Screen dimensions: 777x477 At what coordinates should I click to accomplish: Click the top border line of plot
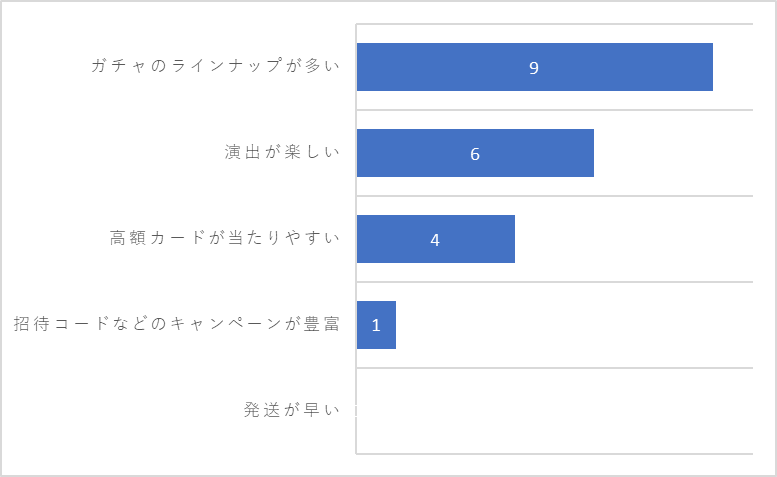(555, 24)
